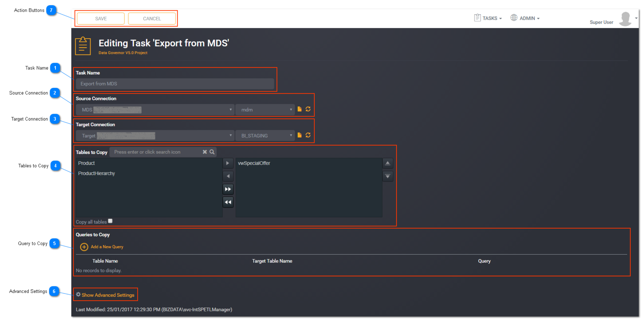The width and height of the screenshot is (644, 321).
Task: Click the document icon in Target Connection
Action: click(x=300, y=135)
